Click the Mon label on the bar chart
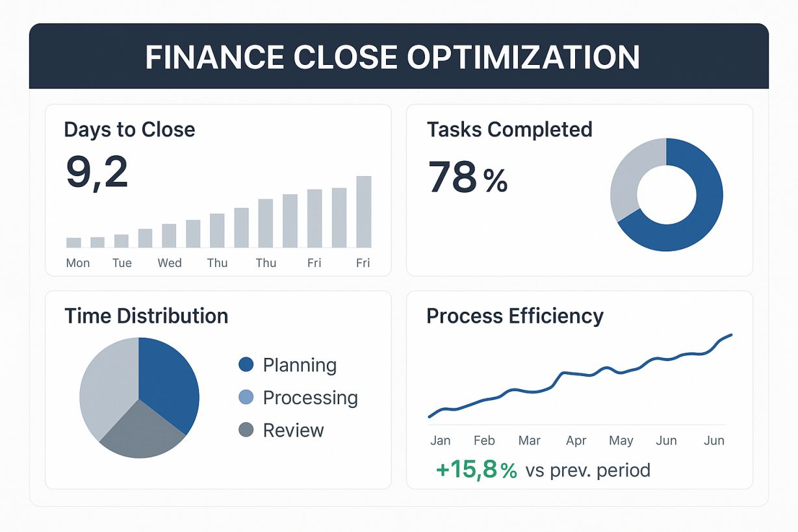The width and height of the screenshot is (798, 532). (78, 263)
